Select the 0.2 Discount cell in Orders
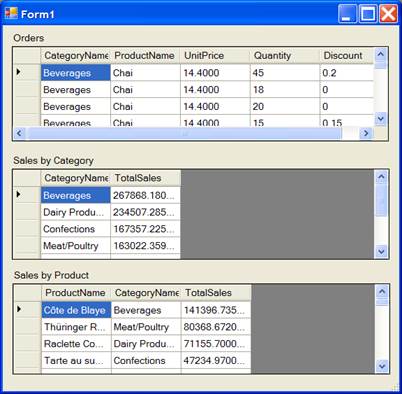402x394 pixels. [346, 73]
